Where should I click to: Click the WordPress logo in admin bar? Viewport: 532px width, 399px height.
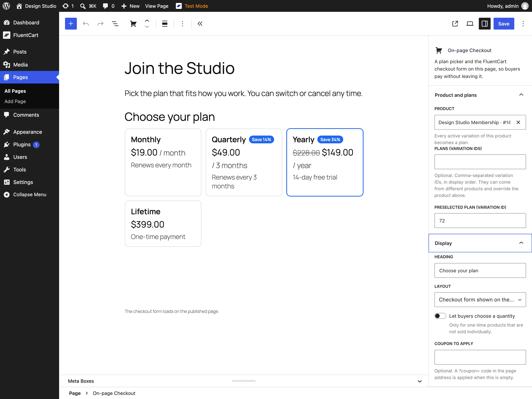(6, 6)
